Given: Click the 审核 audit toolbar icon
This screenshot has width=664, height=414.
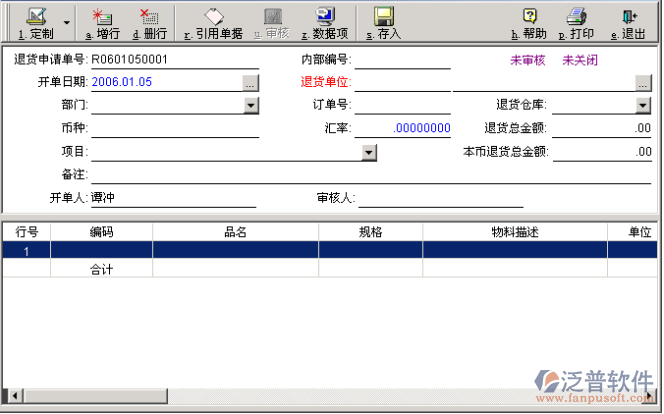Looking at the screenshot, I should pos(273,17).
